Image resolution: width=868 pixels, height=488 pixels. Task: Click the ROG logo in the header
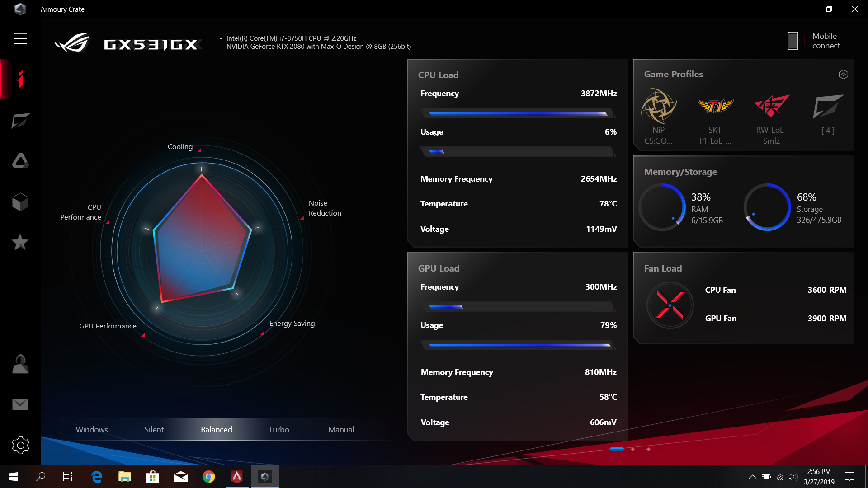72,43
